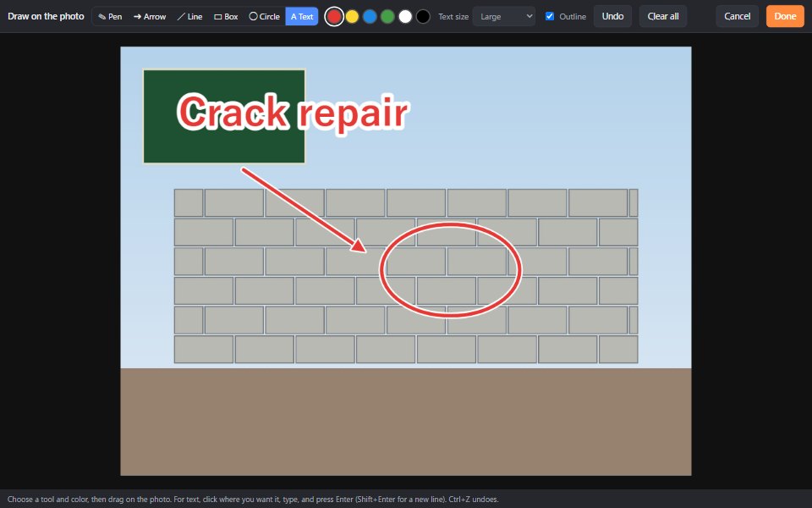Pick the yellow color swatch
Screen dimensions: 812x508
[x=352, y=17]
